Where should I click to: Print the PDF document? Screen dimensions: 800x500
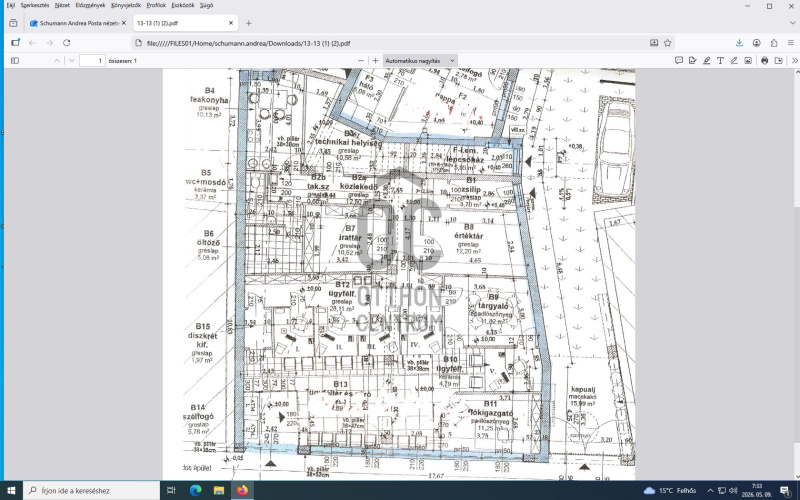pyautogui.click(x=764, y=61)
